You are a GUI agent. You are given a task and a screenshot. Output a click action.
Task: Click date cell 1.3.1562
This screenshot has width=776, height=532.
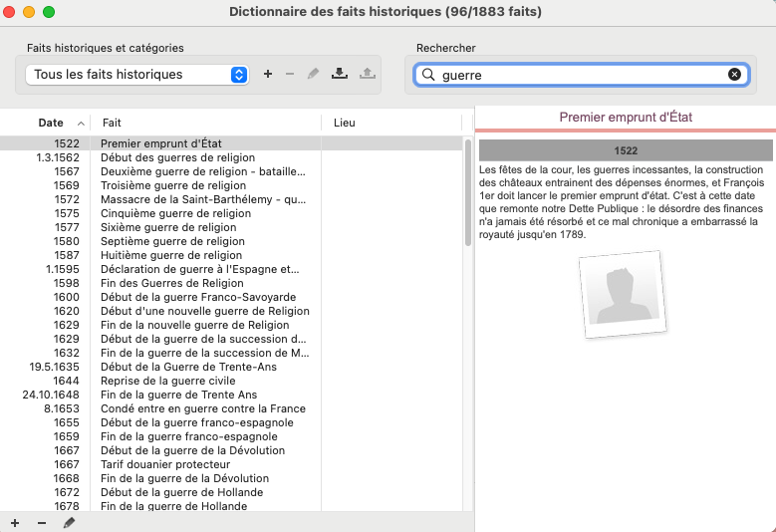tap(58, 157)
